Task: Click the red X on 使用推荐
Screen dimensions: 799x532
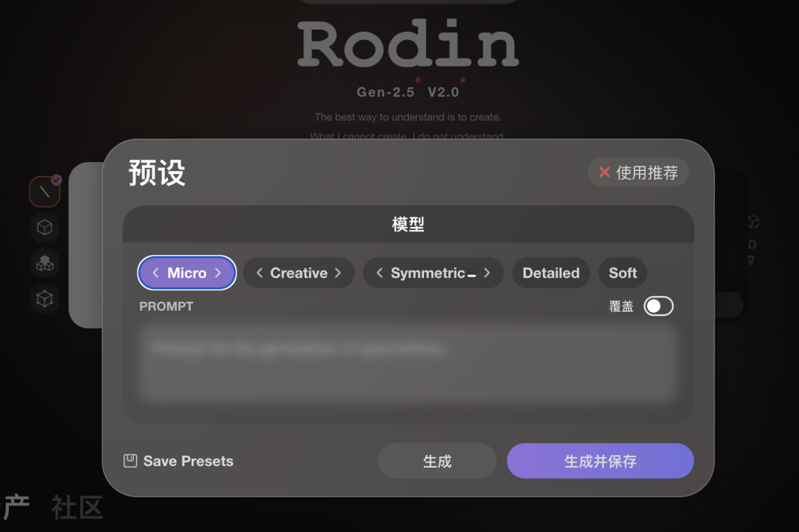Action: coord(604,172)
